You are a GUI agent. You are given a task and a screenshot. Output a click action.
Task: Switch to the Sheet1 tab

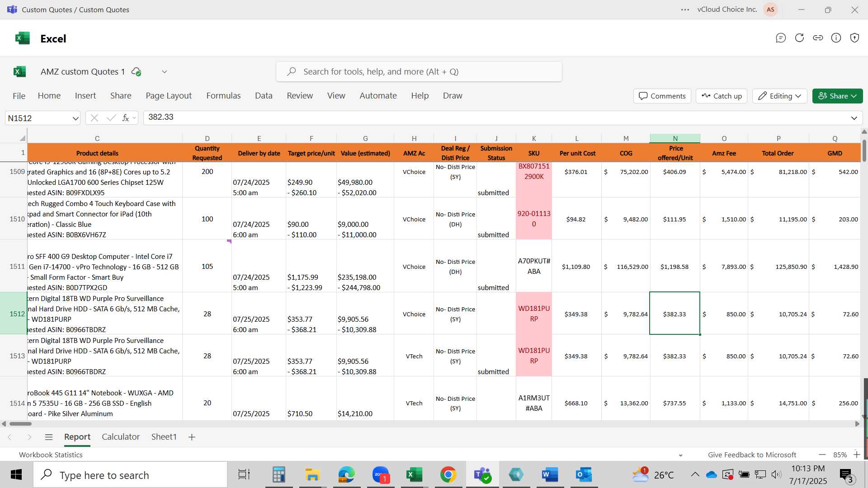click(164, 437)
